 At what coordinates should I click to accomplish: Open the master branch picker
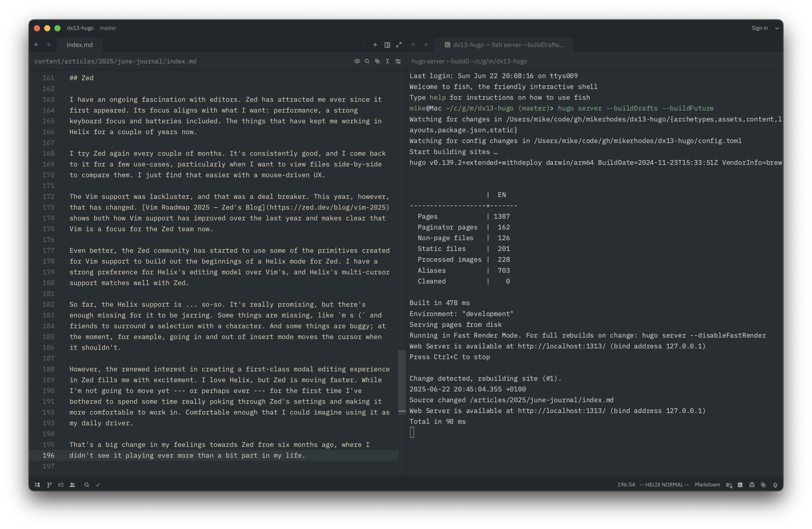108,28
